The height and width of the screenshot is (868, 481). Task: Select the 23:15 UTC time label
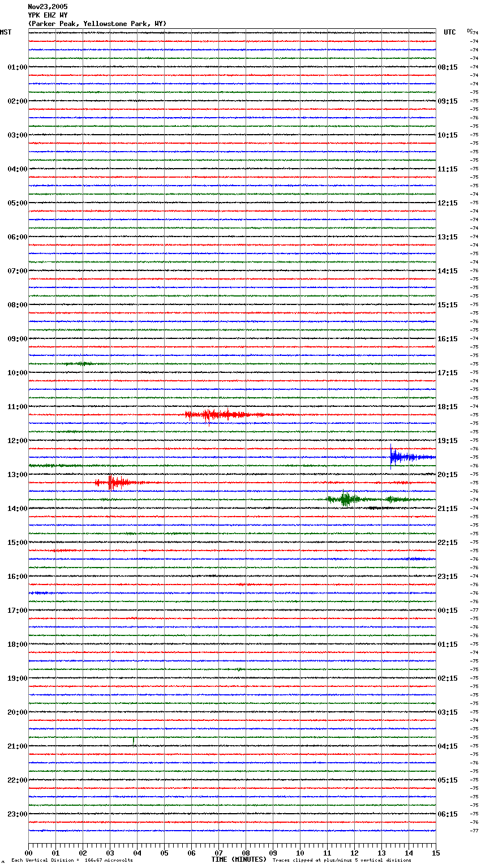click(x=448, y=577)
